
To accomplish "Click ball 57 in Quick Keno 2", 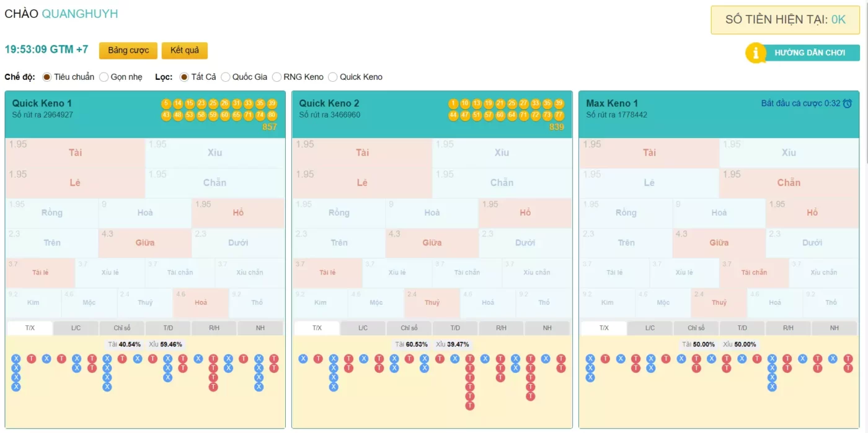I will [489, 115].
